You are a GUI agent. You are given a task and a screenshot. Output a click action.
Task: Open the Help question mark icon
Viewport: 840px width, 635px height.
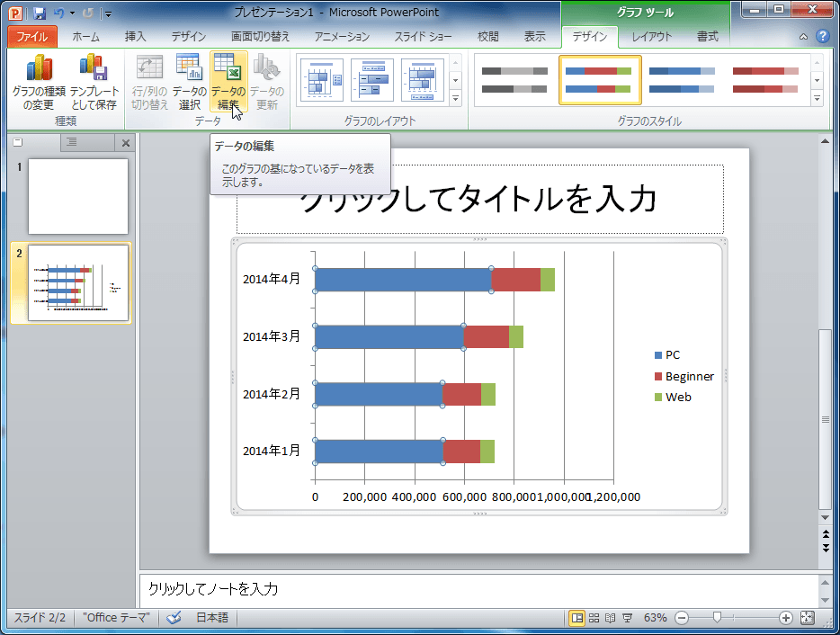tap(822, 37)
